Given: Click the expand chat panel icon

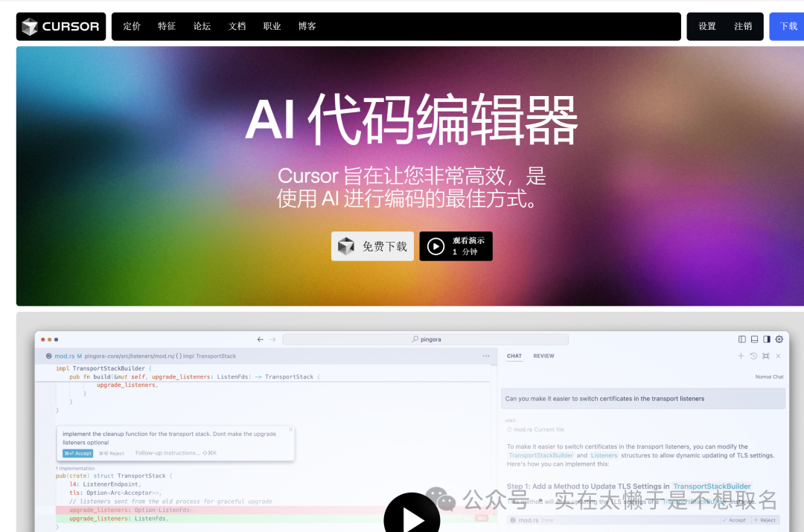Looking at the screenshot, I should tap(765, 356).
